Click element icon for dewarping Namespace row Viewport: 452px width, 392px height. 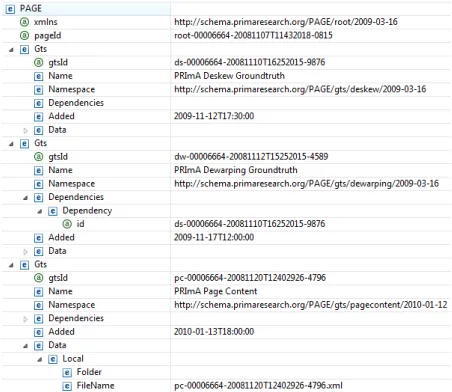pos(39,184)
